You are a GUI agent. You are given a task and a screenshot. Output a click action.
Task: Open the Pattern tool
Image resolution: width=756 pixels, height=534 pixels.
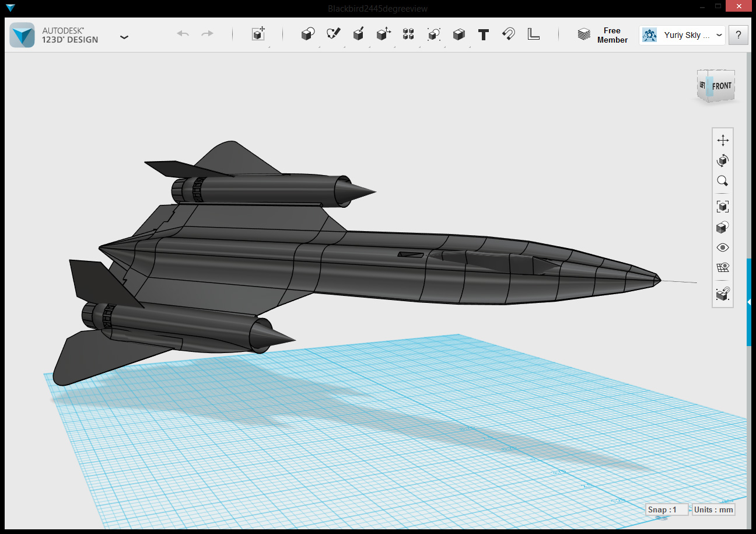coord(408,34)
